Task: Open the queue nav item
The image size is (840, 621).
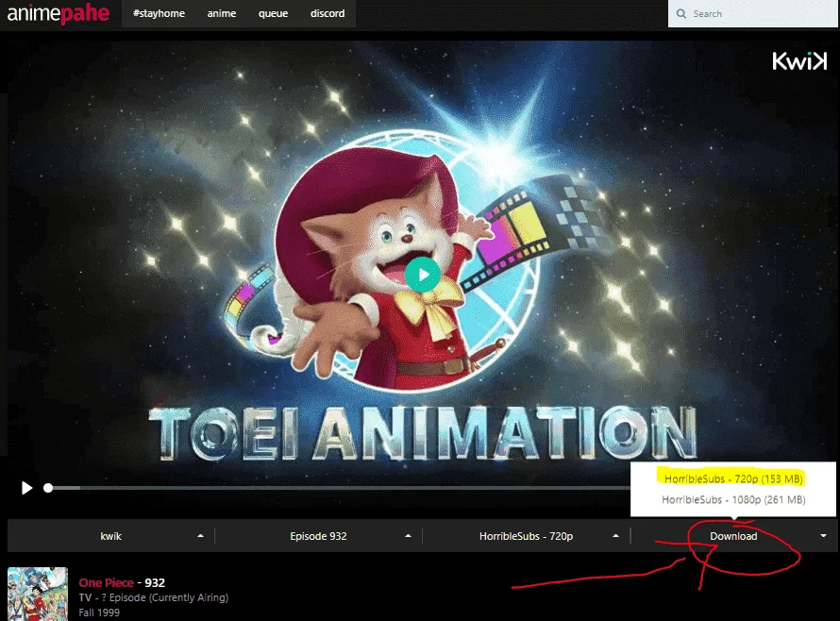Action: pyautogui.click(x=273, y=13)
